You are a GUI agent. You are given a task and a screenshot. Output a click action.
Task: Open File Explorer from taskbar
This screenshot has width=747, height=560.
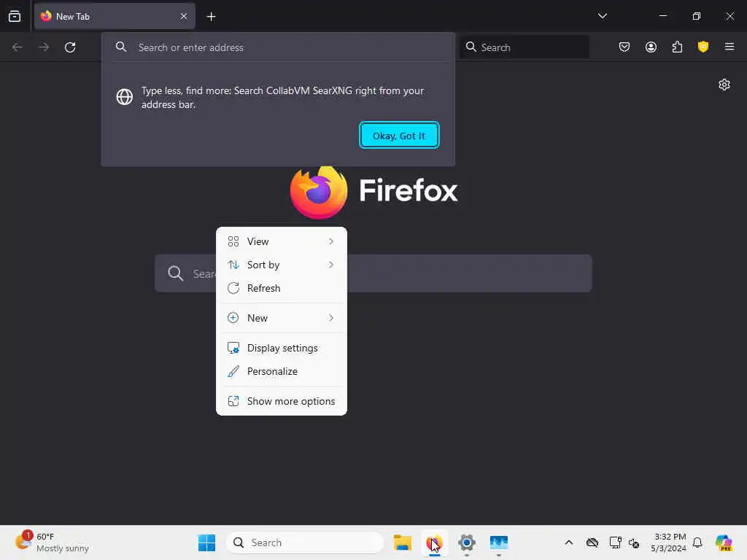(x=403, y=542)
